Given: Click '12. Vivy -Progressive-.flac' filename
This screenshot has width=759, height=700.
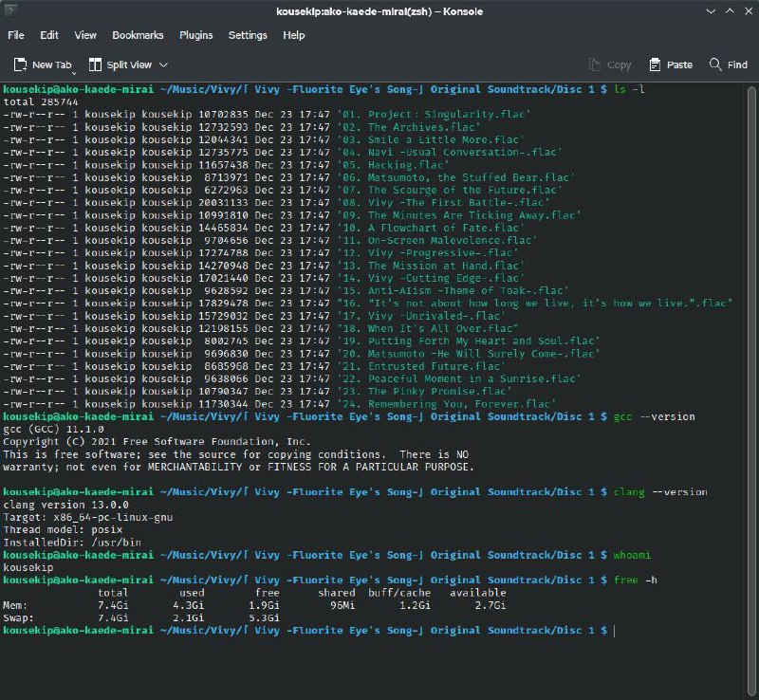Looking at the screenshot, I should (428, 253).
